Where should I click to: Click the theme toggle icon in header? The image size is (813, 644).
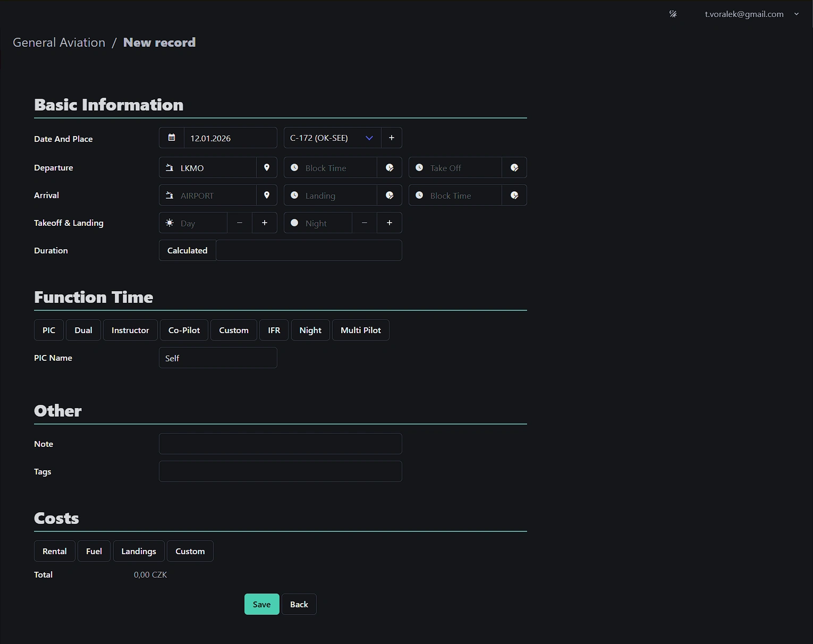pyautogui.click(x=673, y=14)
